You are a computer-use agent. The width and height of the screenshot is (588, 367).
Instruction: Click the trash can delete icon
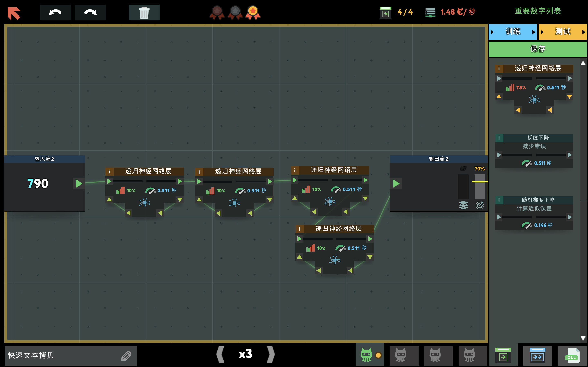pyautogui.click(x=144, y=12)
